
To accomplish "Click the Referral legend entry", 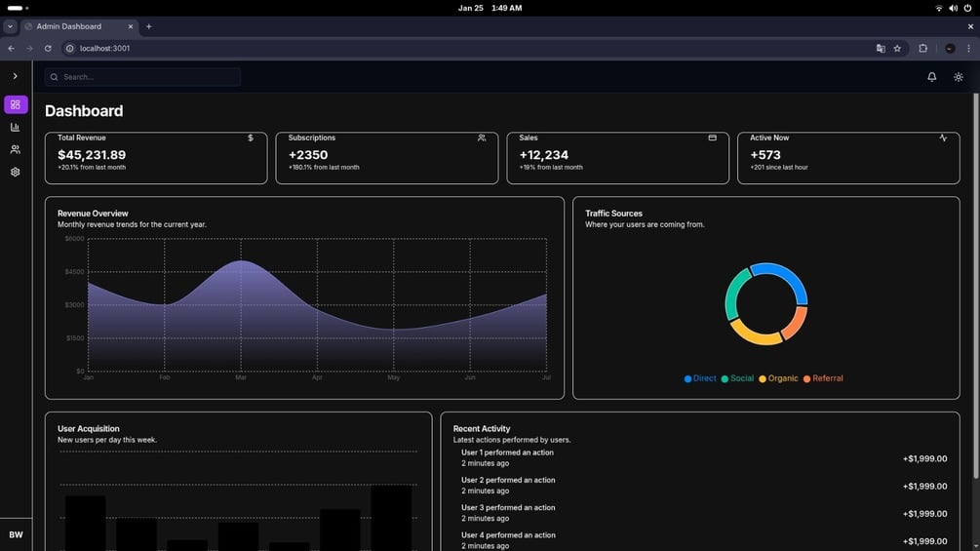I will (x=822, y=378).
